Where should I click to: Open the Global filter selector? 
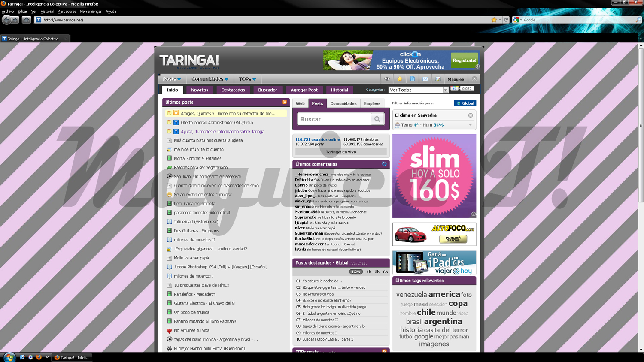coord(465,103)
